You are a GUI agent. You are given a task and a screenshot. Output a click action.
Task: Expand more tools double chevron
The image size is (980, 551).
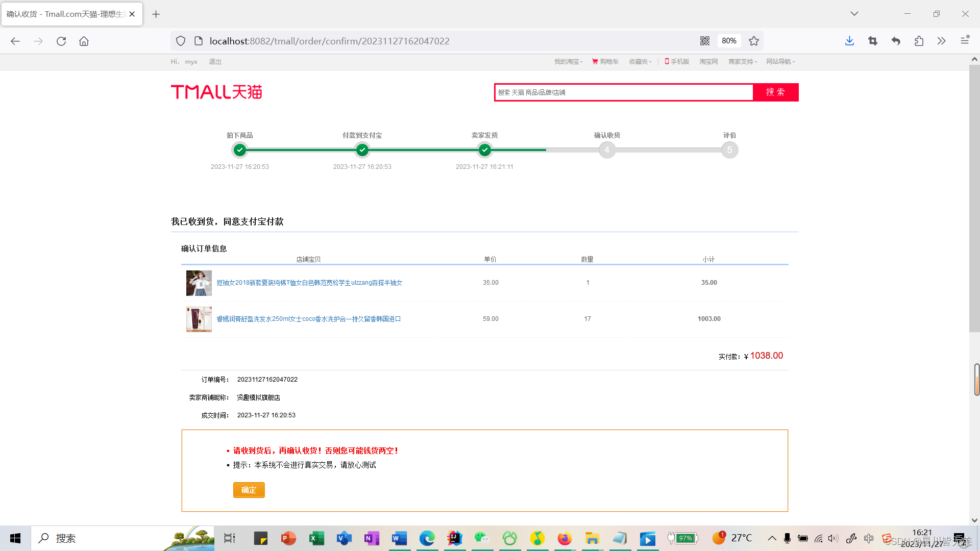point(942,41)
